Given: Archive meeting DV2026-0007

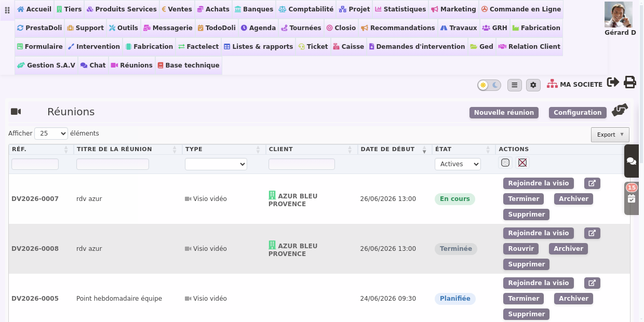Looking at the screenshot, I should [573, 199].
